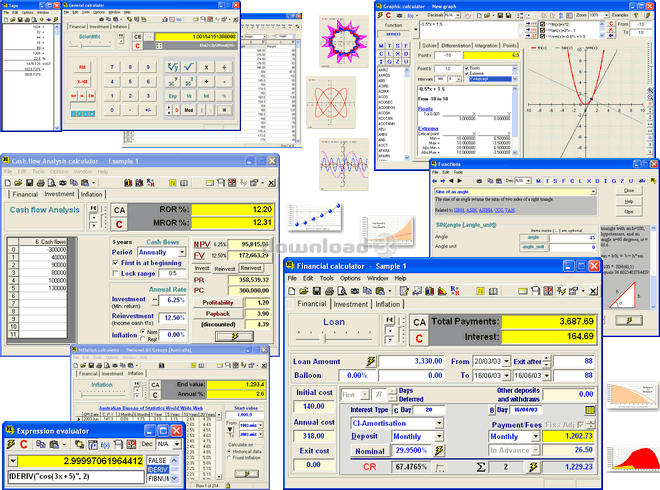Toggle the 'First is at beginning' checkbox
Screen dimensions: 660x490
coord(115,262)
